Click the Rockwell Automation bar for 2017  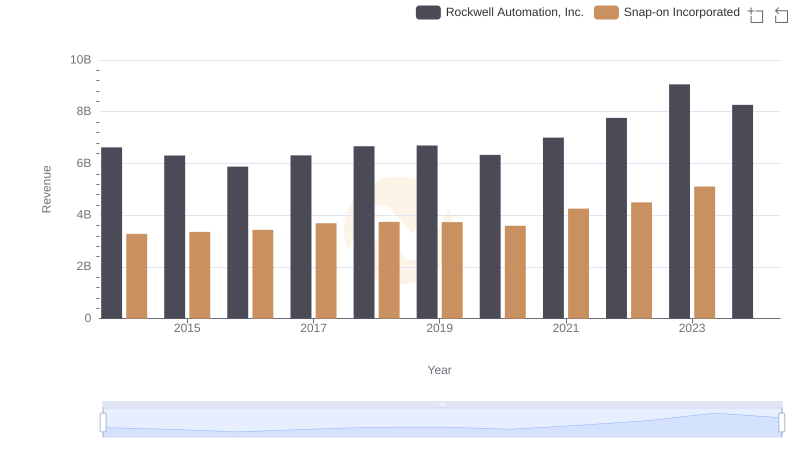(301, 237)
